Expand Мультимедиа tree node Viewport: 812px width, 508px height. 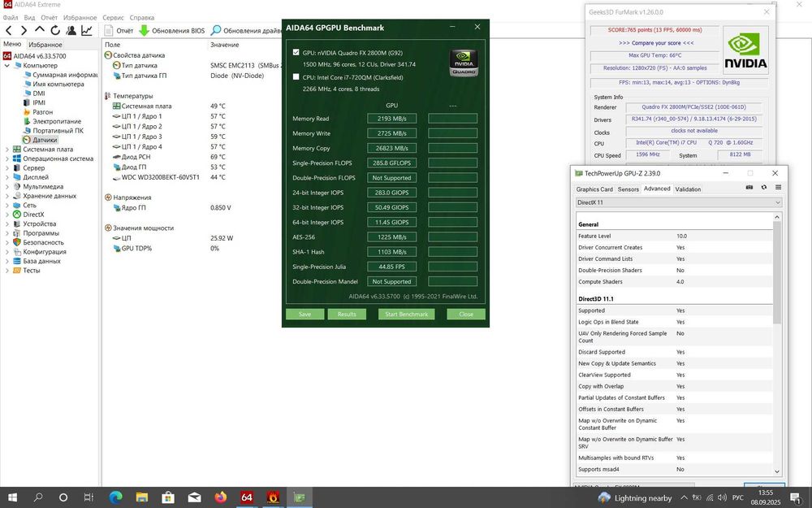tap(6, 187)
